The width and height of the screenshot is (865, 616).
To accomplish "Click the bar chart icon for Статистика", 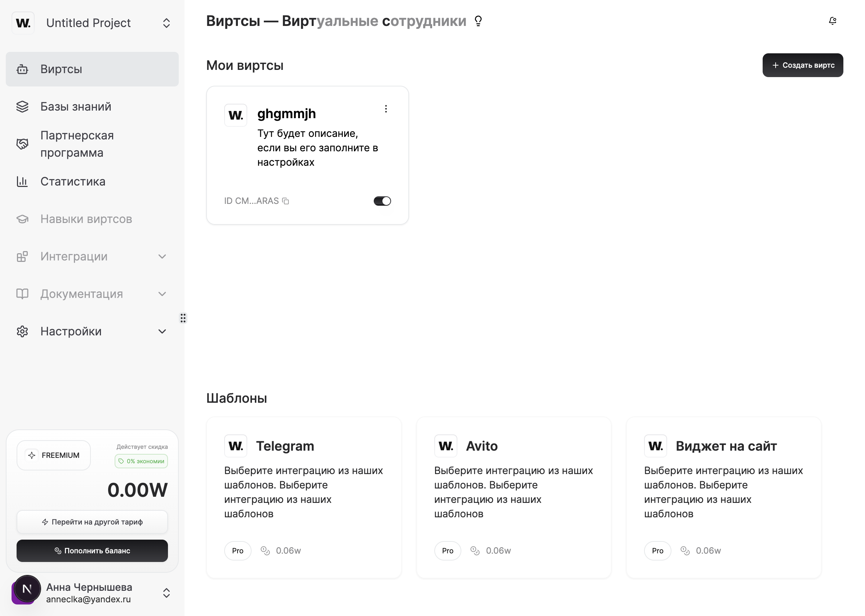I will tap(22, 181).
